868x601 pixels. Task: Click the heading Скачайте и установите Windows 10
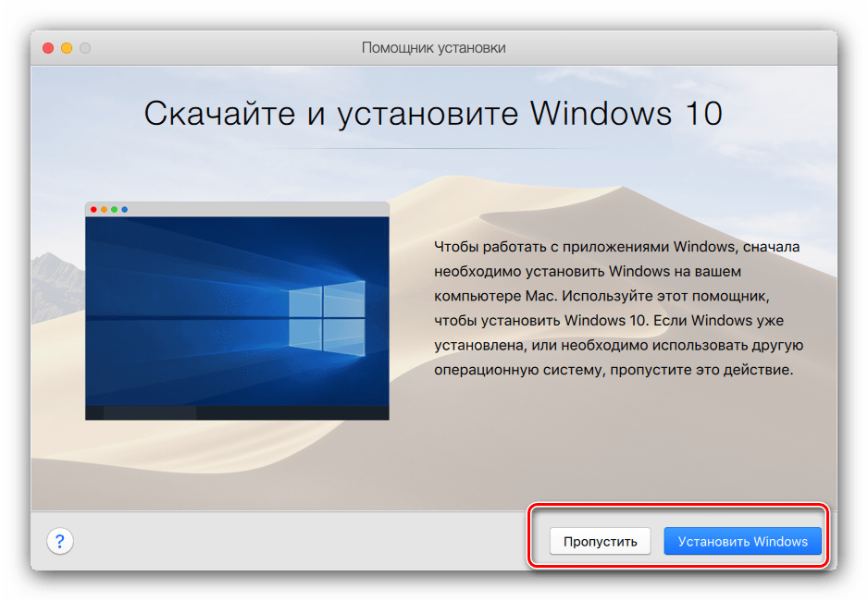click(433, 114)
